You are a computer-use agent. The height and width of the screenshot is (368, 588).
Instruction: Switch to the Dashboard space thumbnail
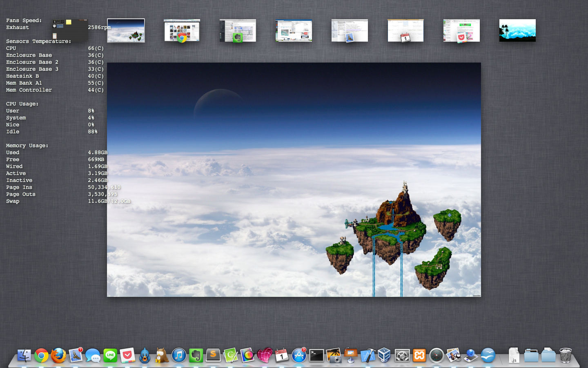70,30
